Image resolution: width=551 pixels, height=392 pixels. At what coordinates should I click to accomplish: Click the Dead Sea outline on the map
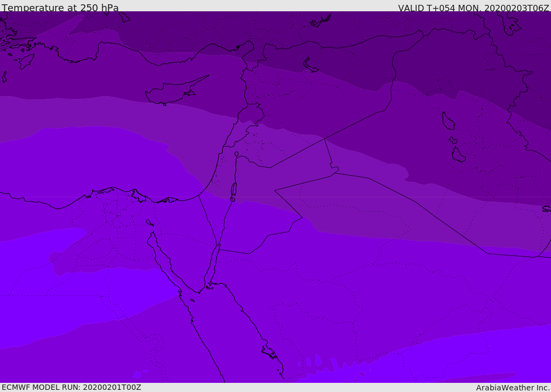[234, 189]
